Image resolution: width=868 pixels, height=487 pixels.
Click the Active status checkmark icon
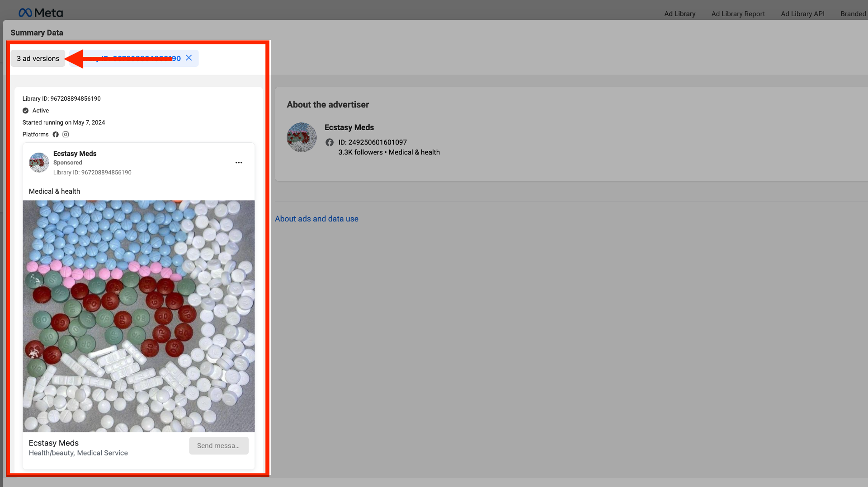point(26,111)
